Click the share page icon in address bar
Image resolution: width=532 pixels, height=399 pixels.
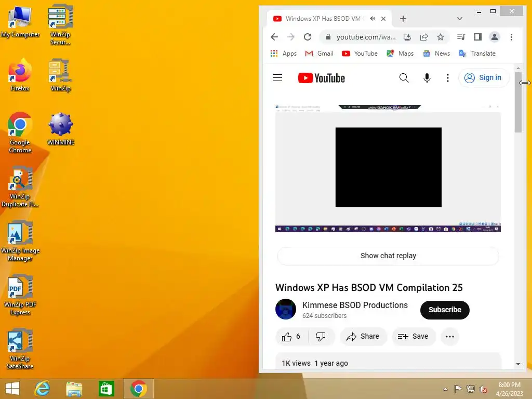coord(424,37)
